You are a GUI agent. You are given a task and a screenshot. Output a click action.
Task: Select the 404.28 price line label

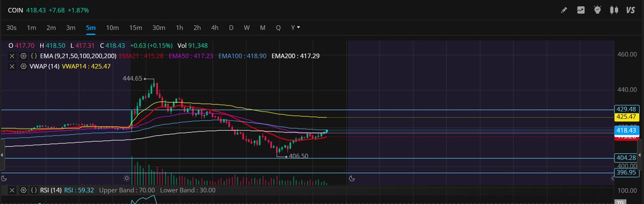coord(626,158)
